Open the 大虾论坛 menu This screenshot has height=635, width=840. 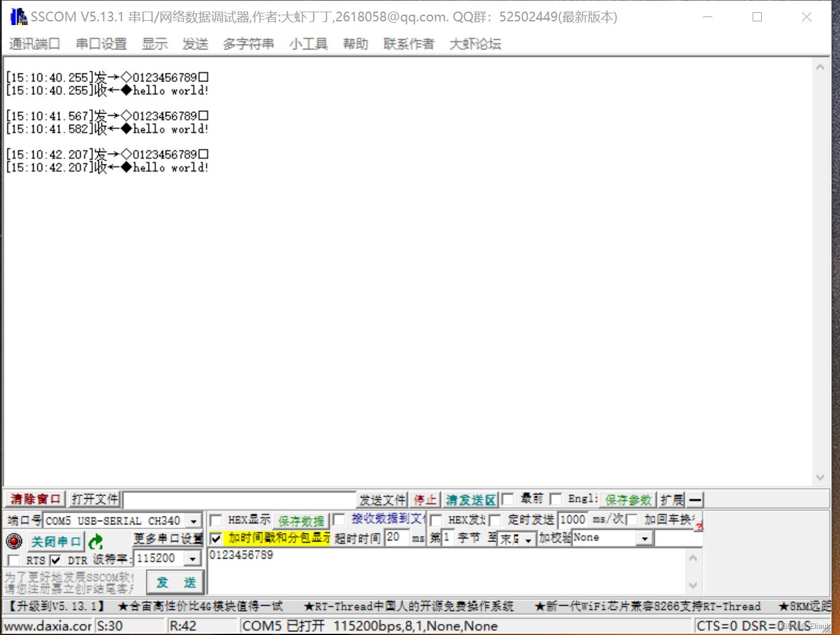point(475,44)
